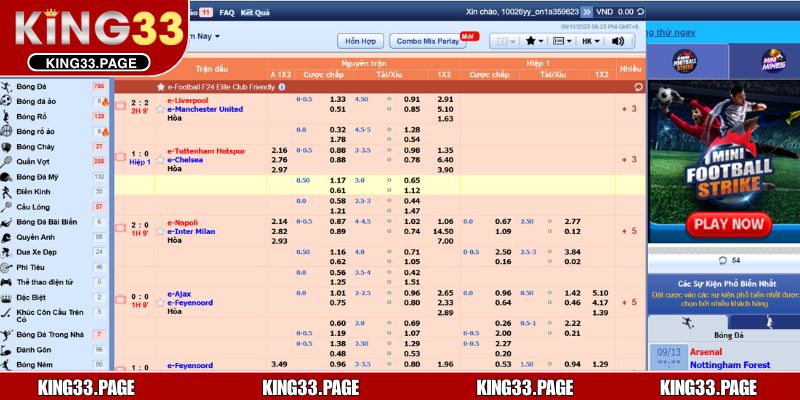Image resolution: width=800 pixels, height=400 pixels.
Task: Open statistics icon for e-Napoli match
Action: click(120, 229)
